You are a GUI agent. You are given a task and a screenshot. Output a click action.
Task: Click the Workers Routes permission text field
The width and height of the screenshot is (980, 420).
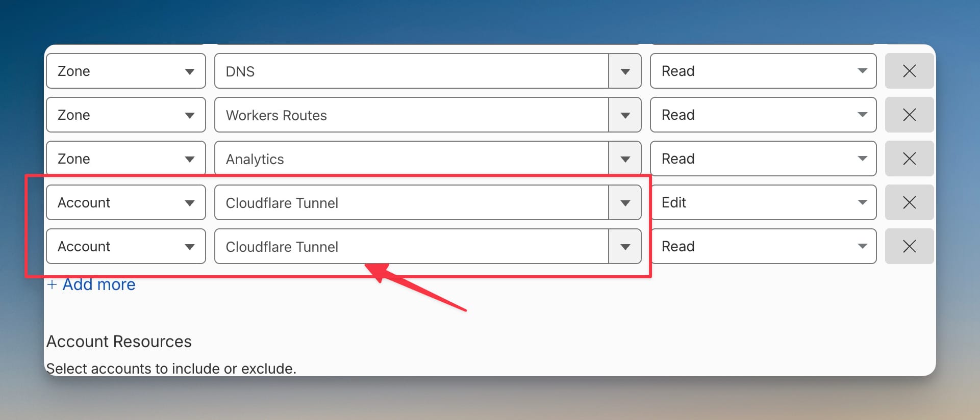click(412, 115)
